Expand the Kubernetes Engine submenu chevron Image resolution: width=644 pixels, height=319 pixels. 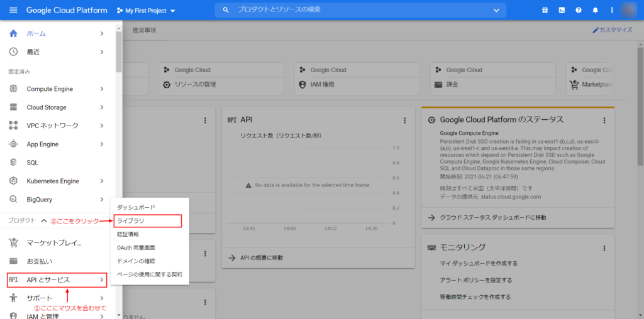(102, 181)
